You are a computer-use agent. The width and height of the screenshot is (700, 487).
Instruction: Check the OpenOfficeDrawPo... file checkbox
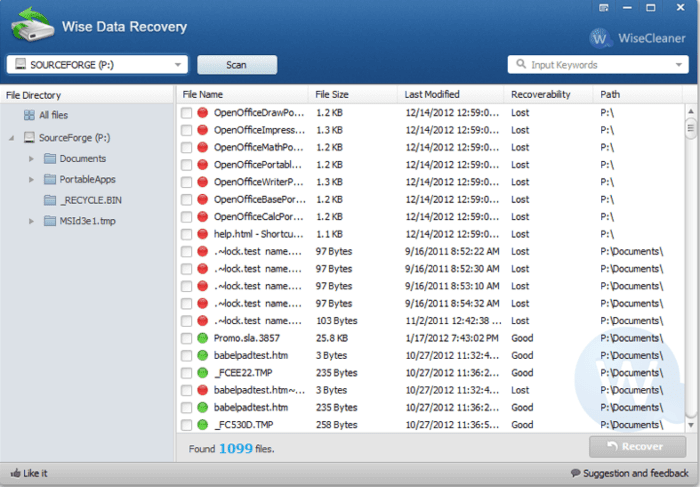(187, 113)
